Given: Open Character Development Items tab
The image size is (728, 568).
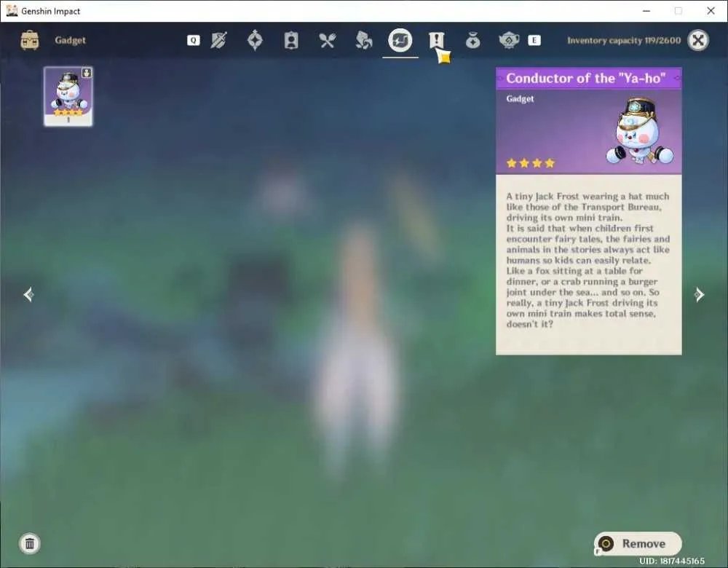Looking at the screenshot, I should 291,40.
